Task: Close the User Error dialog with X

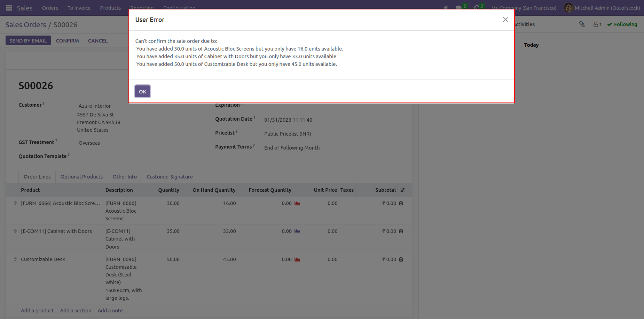Action: (x=505, y=20)
